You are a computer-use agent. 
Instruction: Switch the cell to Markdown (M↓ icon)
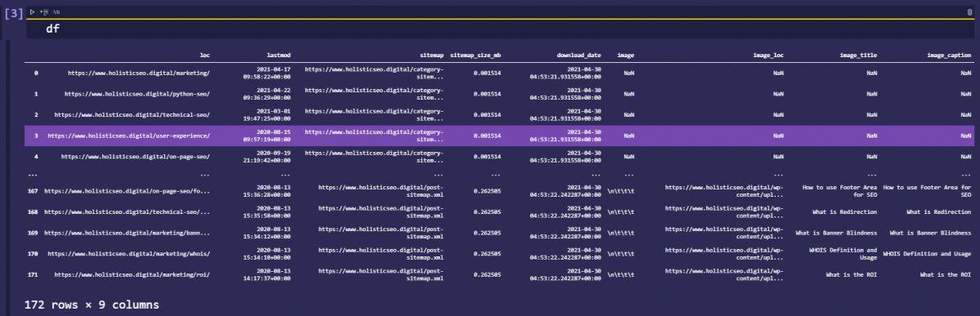(56, 12)
